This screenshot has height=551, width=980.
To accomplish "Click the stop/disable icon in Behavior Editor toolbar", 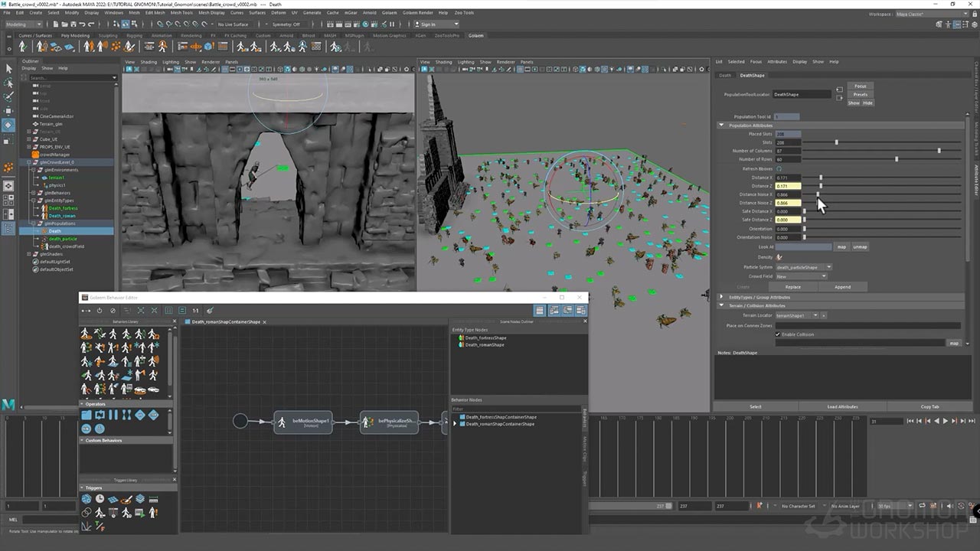I will click(x=113, y=311).
